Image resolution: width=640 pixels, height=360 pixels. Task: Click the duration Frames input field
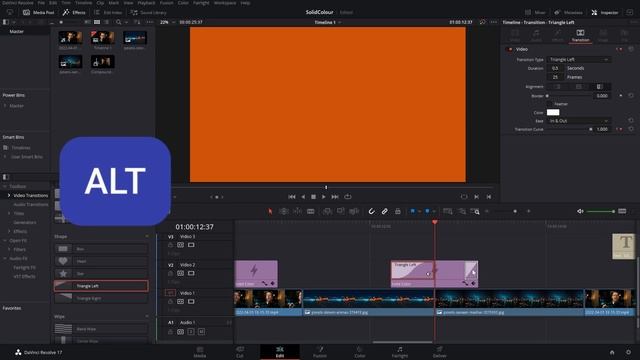(555, 77)
